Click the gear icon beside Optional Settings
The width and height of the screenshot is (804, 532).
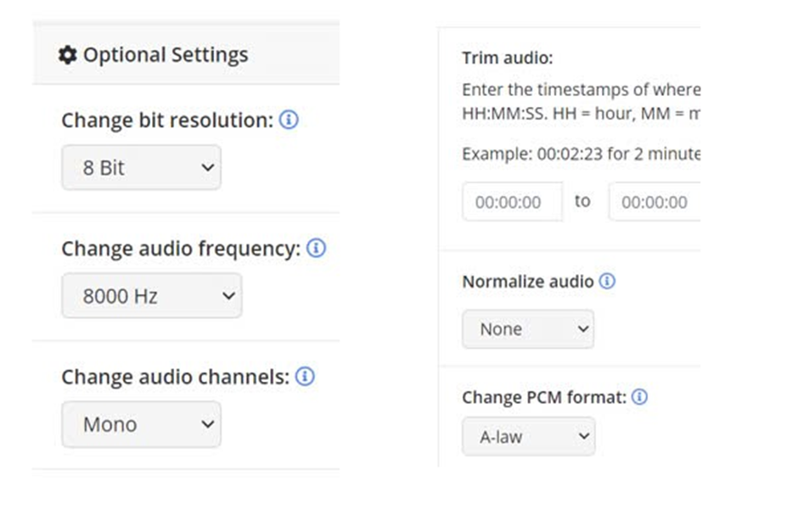(x=67, y=55)
